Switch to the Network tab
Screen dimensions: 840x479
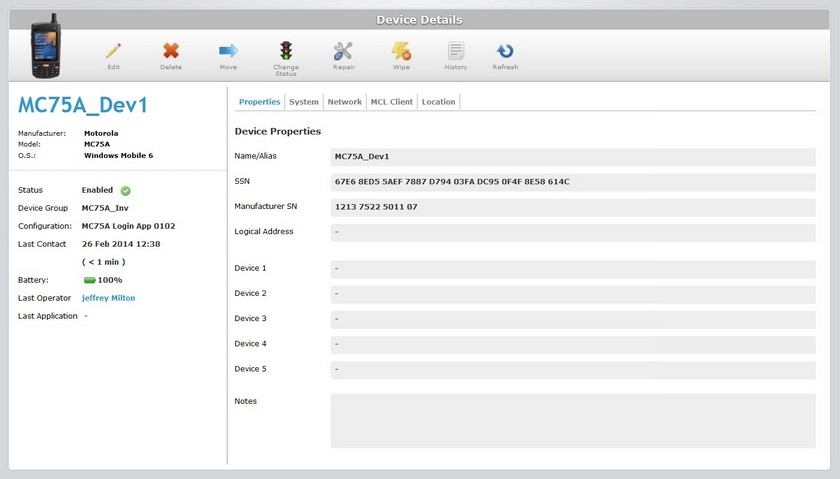click(x=344, y=102)
